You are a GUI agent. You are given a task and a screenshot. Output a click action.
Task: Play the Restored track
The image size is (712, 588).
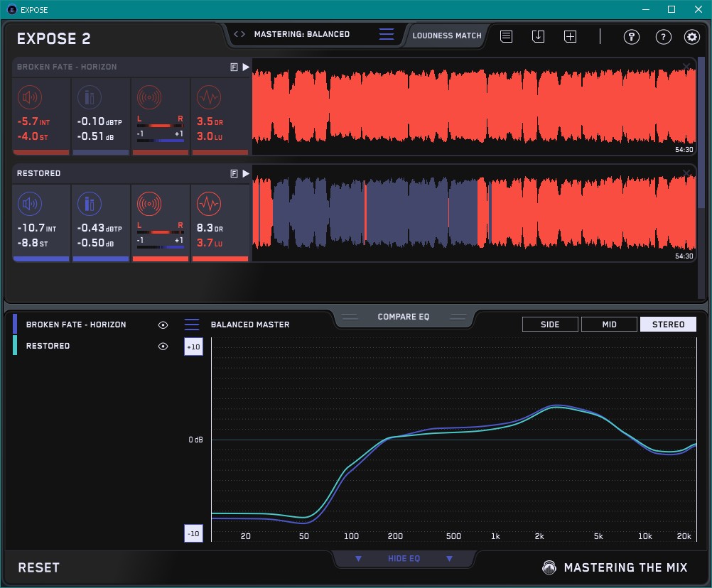[x=246, y=173]
